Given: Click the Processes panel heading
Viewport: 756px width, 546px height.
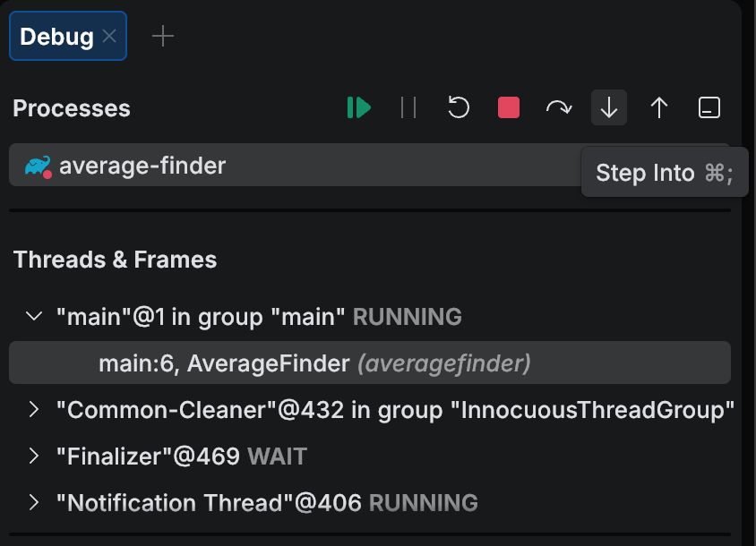Looking at the screenshot, I should point(71,107).
